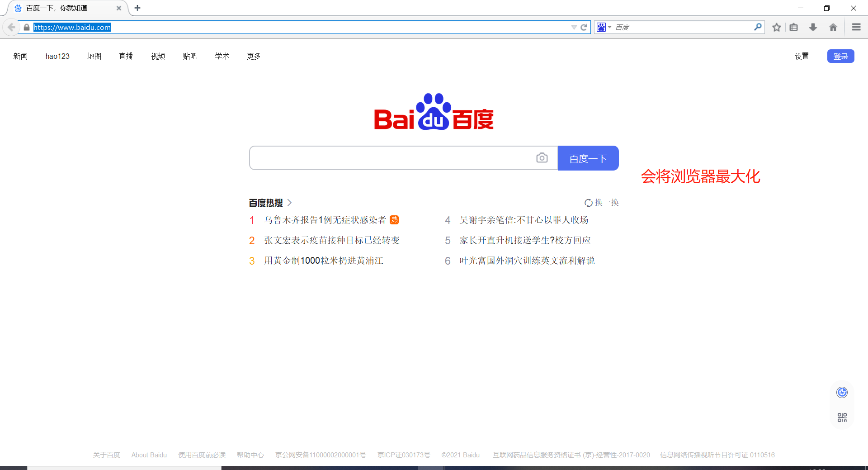
Task: Open the 百度热搜 heading link
Action: tap(266, 203)
